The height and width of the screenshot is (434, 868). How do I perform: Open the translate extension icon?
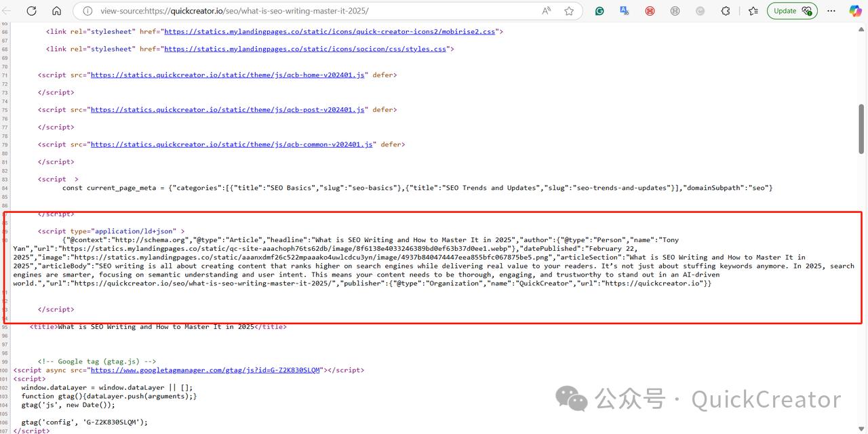tap(625, 11)
